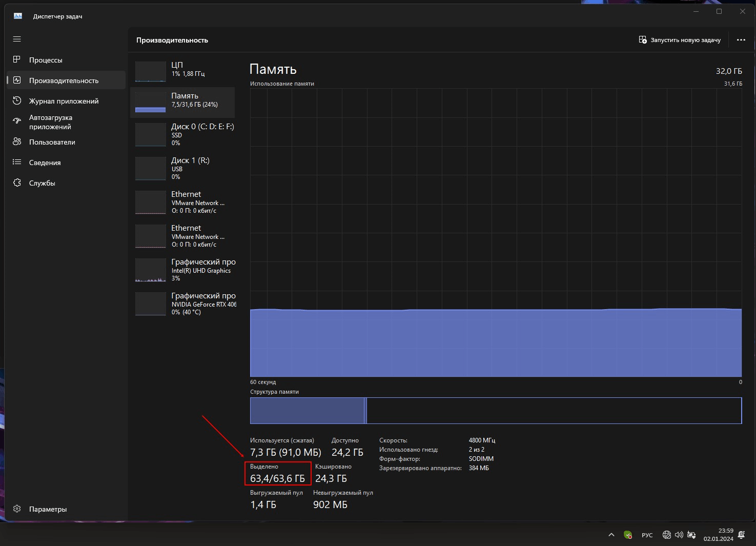The height and width of the screenshot is (546, 756).
Task: Click the network globe tray icon
Action: pos(666,535)
